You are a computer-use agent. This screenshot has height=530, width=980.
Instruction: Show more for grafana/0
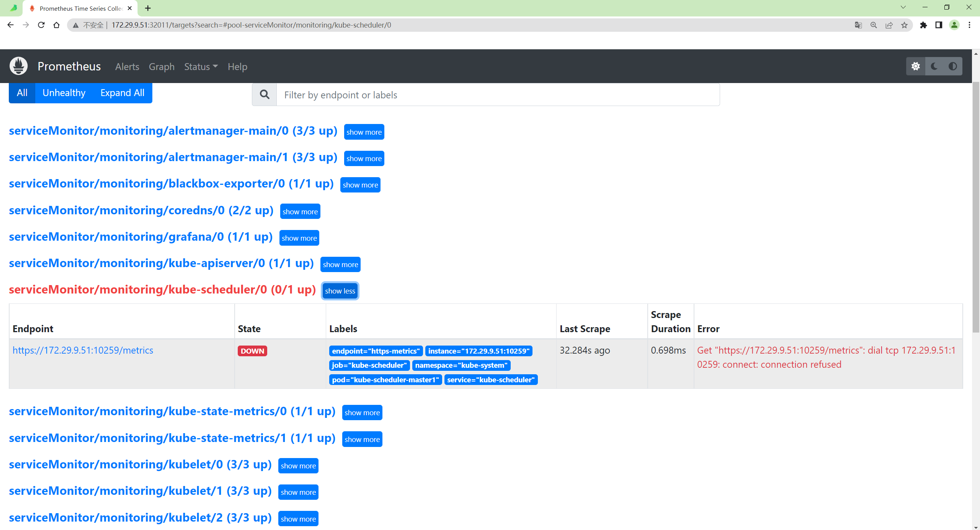[x=299, y=238]
